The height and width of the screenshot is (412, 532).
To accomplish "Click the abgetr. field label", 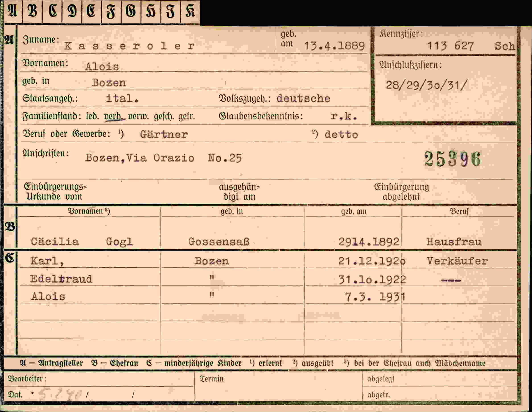I will coord(379,395).
